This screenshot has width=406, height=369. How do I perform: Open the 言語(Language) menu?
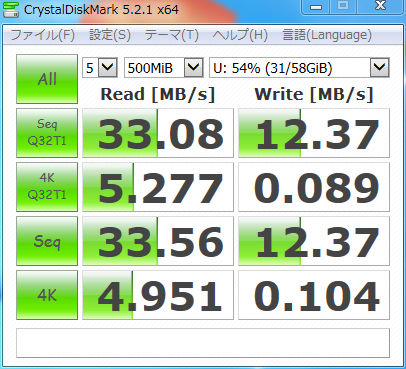(327, 35)
